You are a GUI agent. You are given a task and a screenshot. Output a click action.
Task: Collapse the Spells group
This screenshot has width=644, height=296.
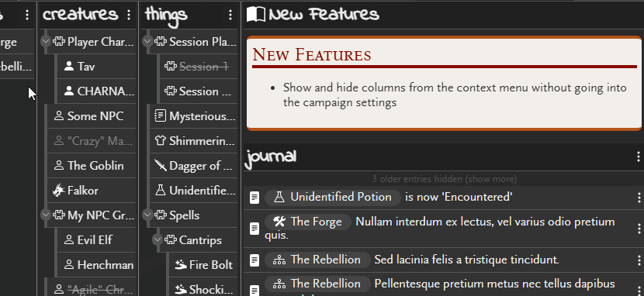click(x=147, y=215)
